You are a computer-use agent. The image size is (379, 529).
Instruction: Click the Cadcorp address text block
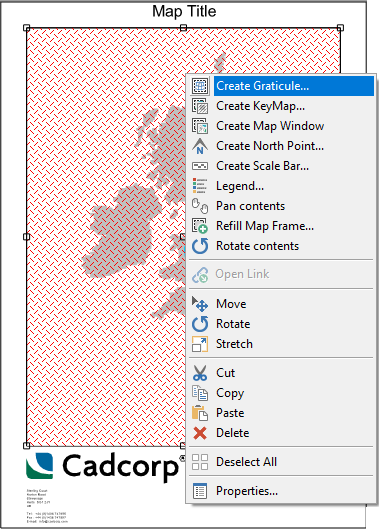(x=47, y=506)
